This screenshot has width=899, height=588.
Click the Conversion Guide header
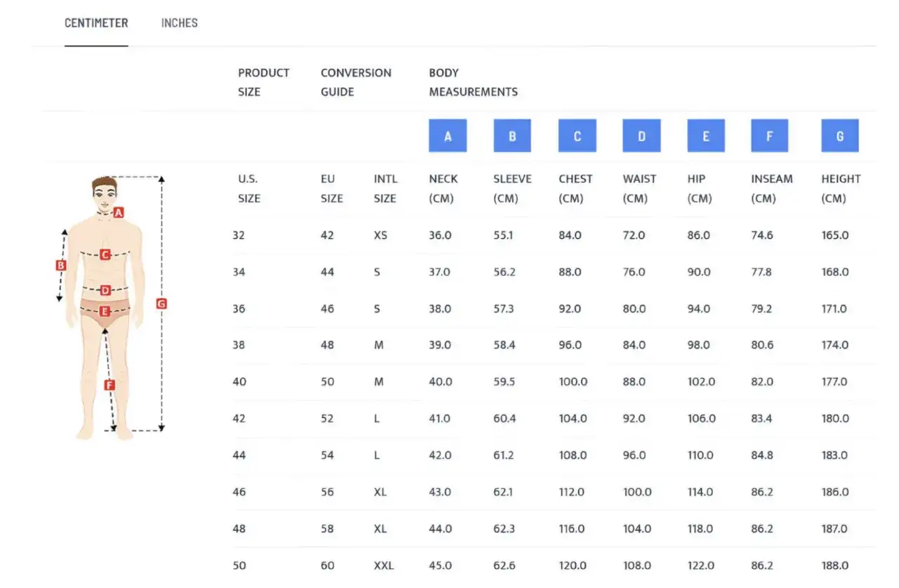(356, 82)
